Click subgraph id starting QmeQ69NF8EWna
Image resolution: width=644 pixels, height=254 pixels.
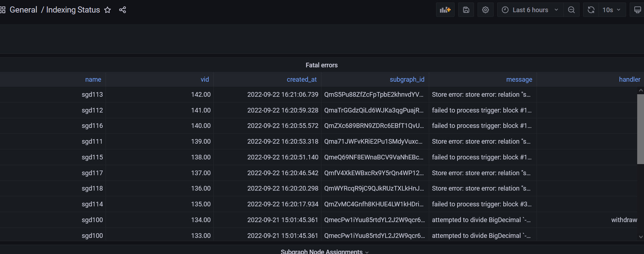pos(374,157)
